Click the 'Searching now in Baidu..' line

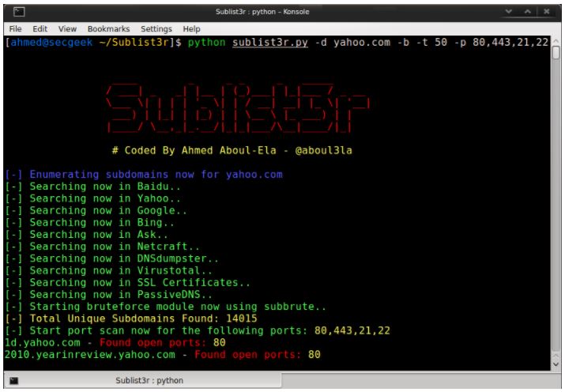coord(92,187)
